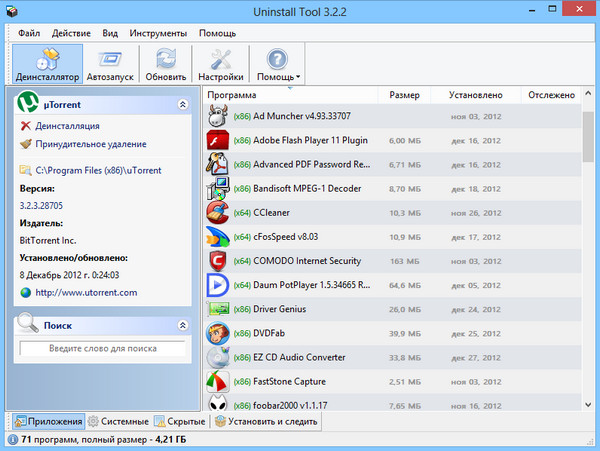Image resolution: width=600 pixels, height=451 pixels.
Task: Open Настройки settings
Action: pos(221,64)
